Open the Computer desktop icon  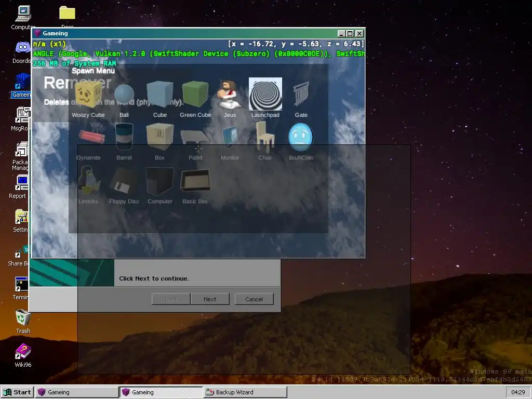click(23, 18)
